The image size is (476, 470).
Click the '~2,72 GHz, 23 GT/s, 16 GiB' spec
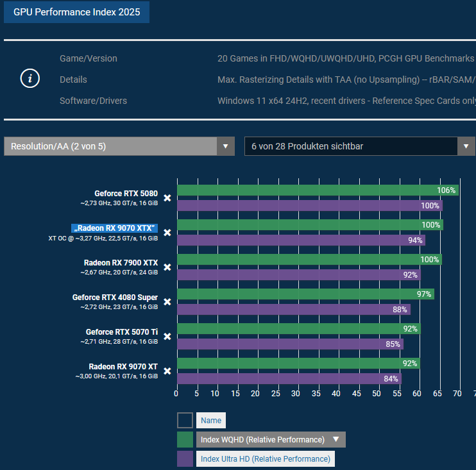tap(119, 306)
